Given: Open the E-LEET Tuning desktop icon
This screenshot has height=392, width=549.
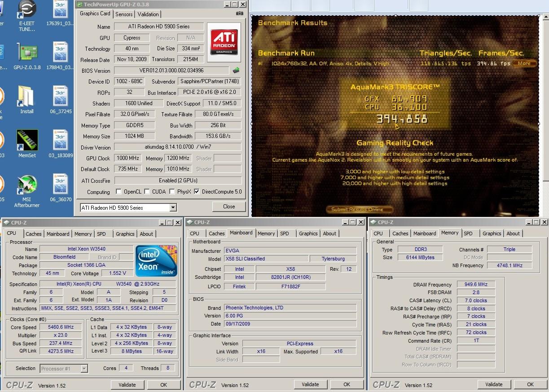Looking at the screenshot, I should 27,10.
